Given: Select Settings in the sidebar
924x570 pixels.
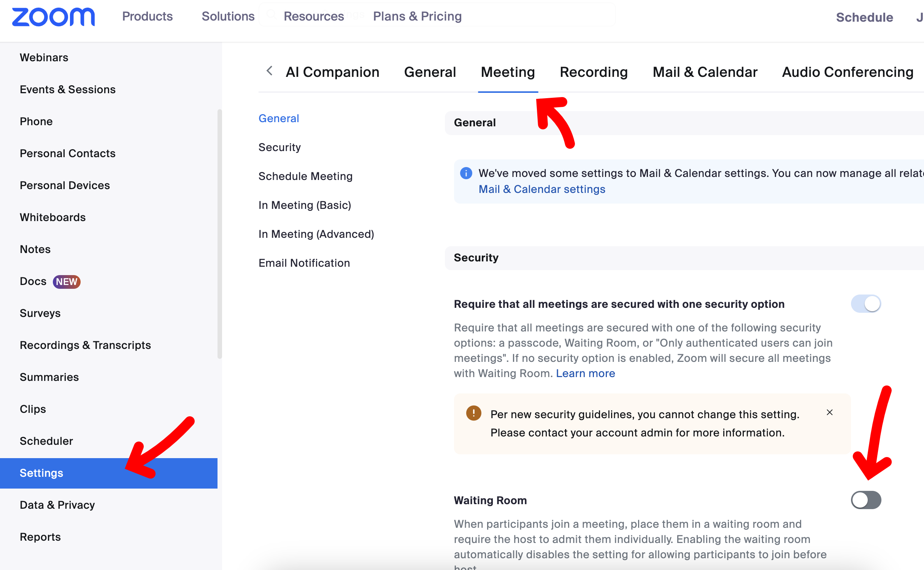Looking at the screenshot, I should [109, 473].
